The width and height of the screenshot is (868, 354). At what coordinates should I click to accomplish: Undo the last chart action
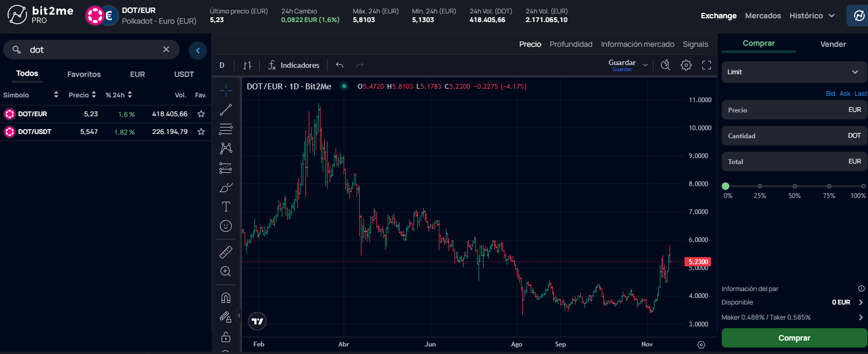point(340,65)
